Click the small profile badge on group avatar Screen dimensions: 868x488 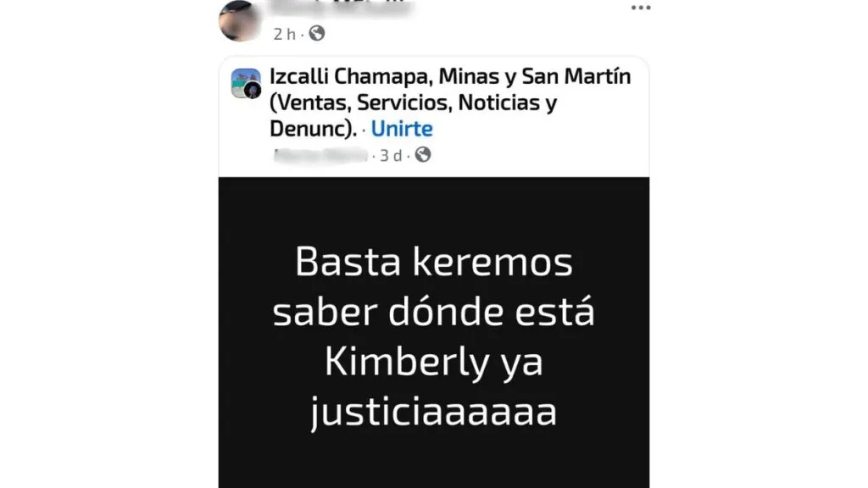point(253,90)
